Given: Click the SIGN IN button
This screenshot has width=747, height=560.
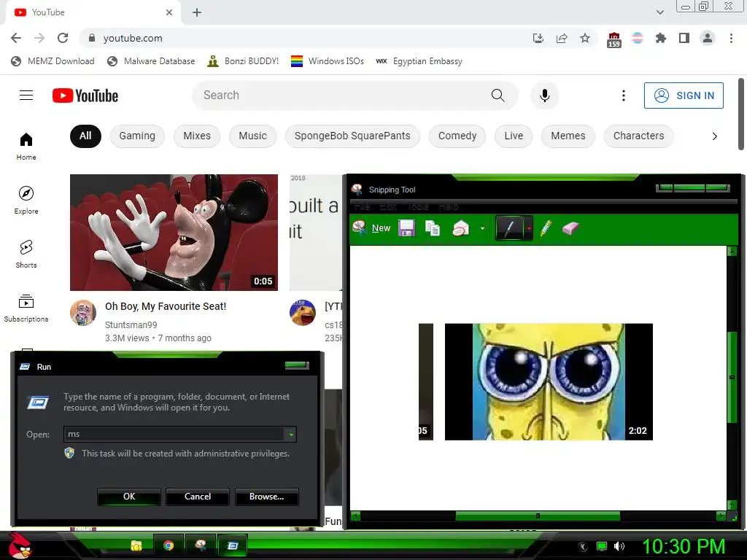Looking at the screenshot, I should pyautogui.click(x=684, y=96).
